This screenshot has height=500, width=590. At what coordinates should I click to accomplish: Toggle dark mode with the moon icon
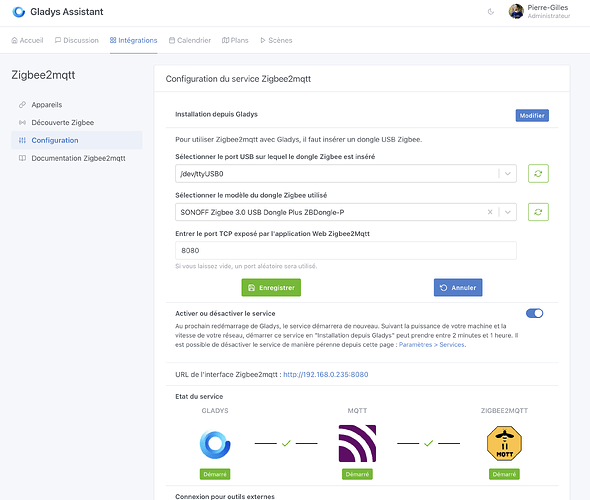[x=491, y=12]
